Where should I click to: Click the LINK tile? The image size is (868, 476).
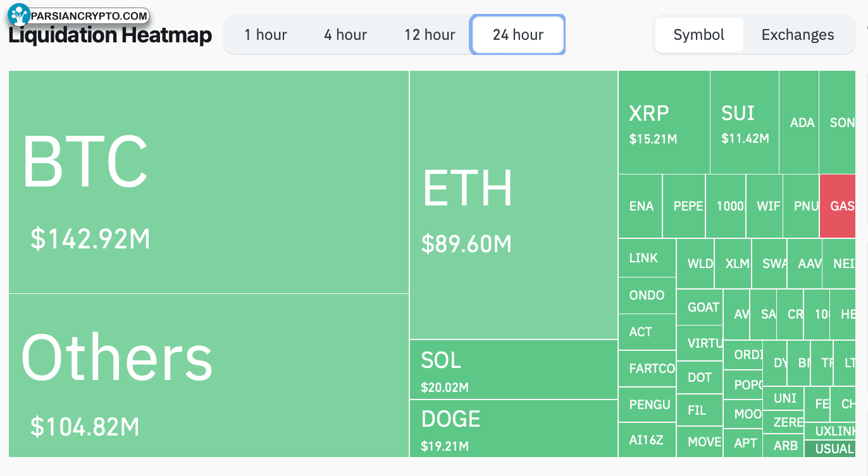point(647,258)
